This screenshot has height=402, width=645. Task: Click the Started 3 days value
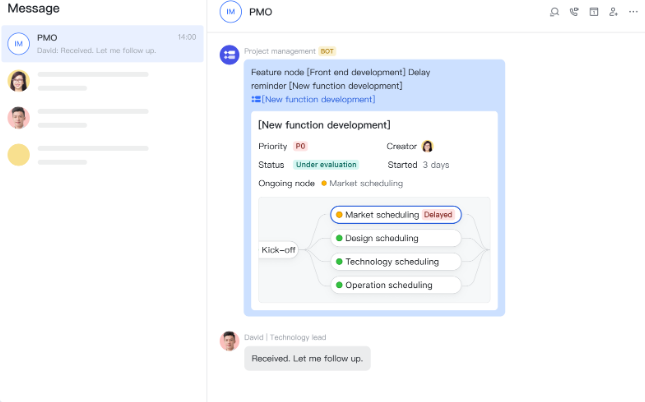436,165
